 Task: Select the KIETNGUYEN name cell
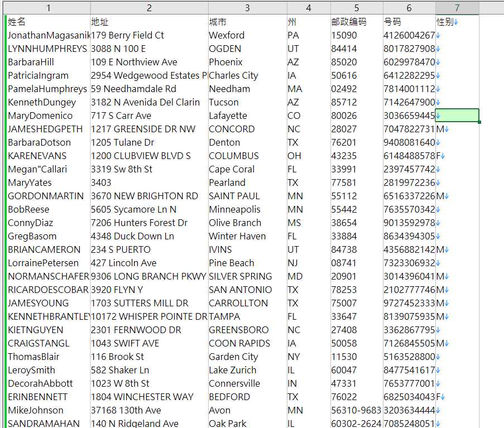(x=48, y=330)
